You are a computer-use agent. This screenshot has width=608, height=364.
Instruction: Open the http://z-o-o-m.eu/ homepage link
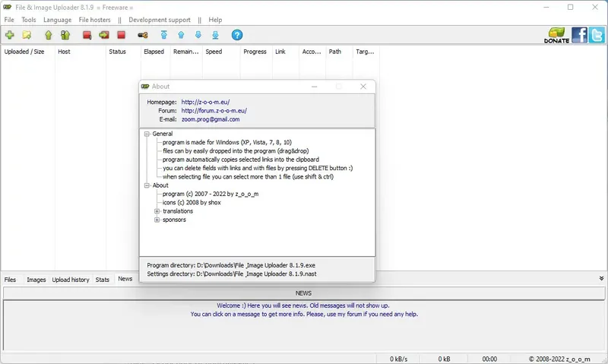click(x=205, y=102)
